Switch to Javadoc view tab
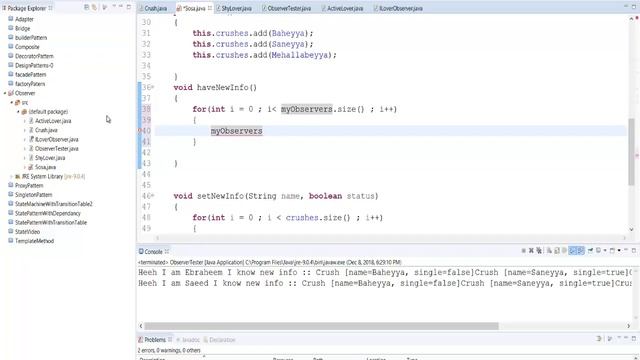The height and width of the screenshot is (360, 640). click(x=188, y=340)
